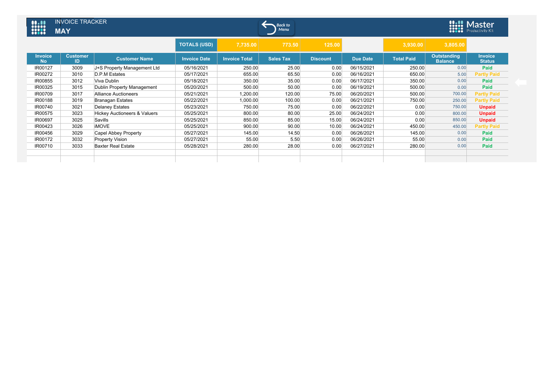Select the Alliance Auctioneers row name
554x392 pixels.
pos(135,94)
